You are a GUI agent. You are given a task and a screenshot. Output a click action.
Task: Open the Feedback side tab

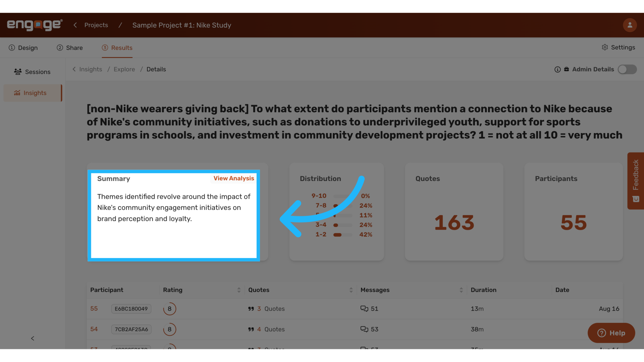pyautogui.click(x=636, y=181)
